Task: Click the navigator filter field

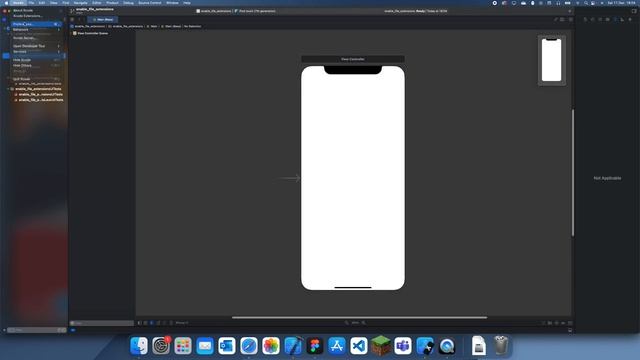Action: (36, 330)
